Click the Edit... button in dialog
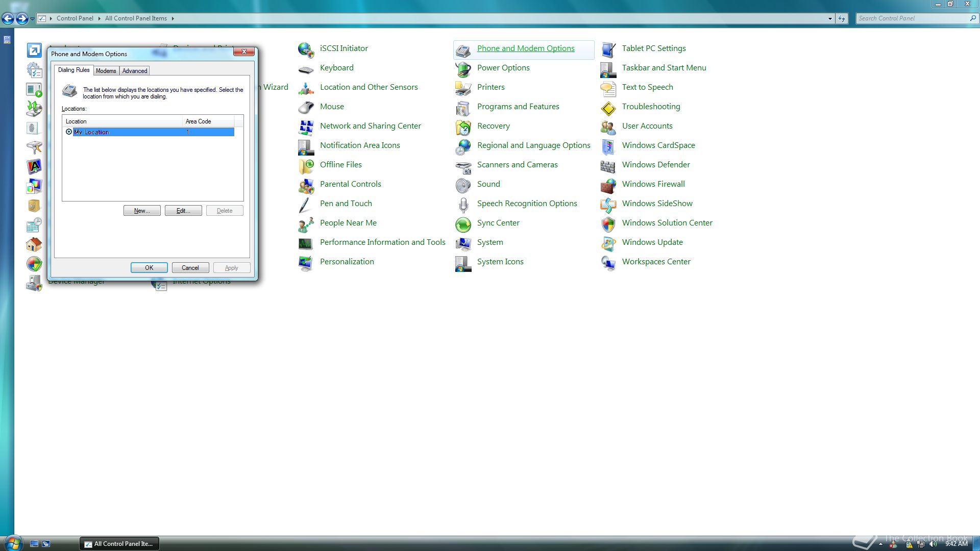The height and width of the screenshot is (551, 980). pyautogui.click(x=183, y=211)
